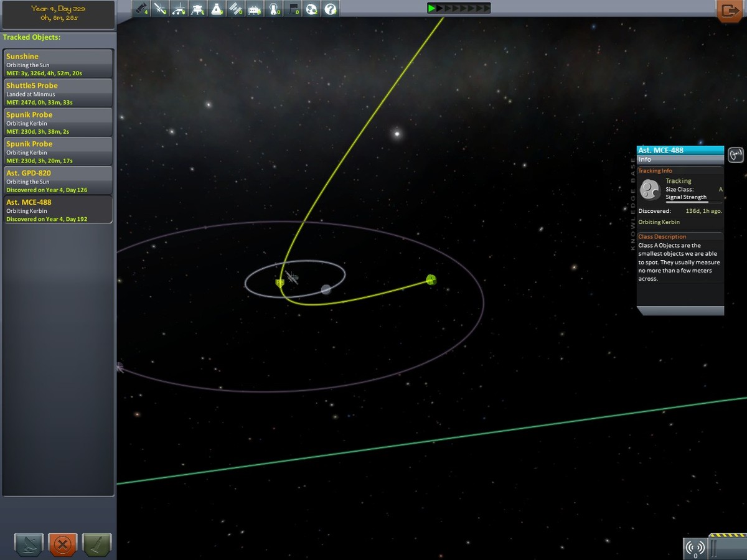This screenshot has width=747, height=560.
Task: Toggle the Unknown objects question-mark filter
Action: (x=331, y=9)
